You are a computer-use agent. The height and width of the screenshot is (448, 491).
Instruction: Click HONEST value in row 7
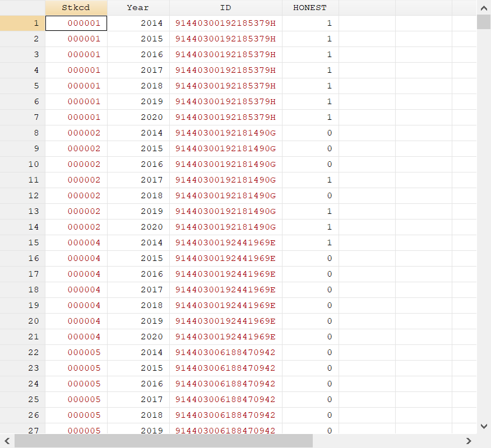coord(311,117)
